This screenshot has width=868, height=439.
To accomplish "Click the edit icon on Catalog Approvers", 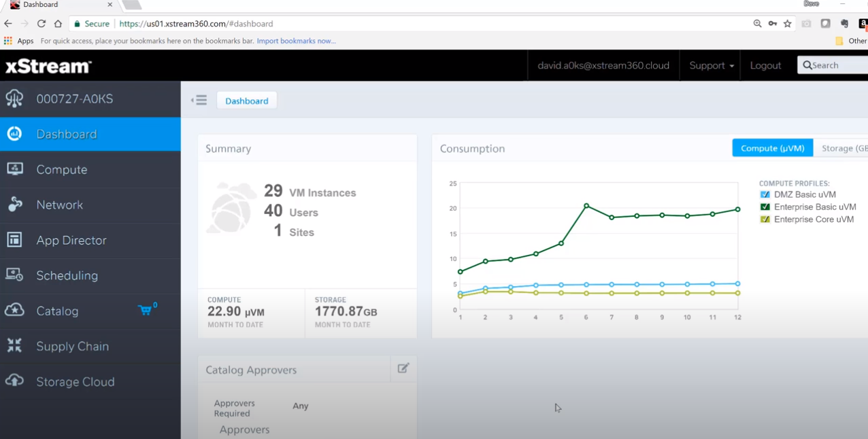I will coord(403,368).
